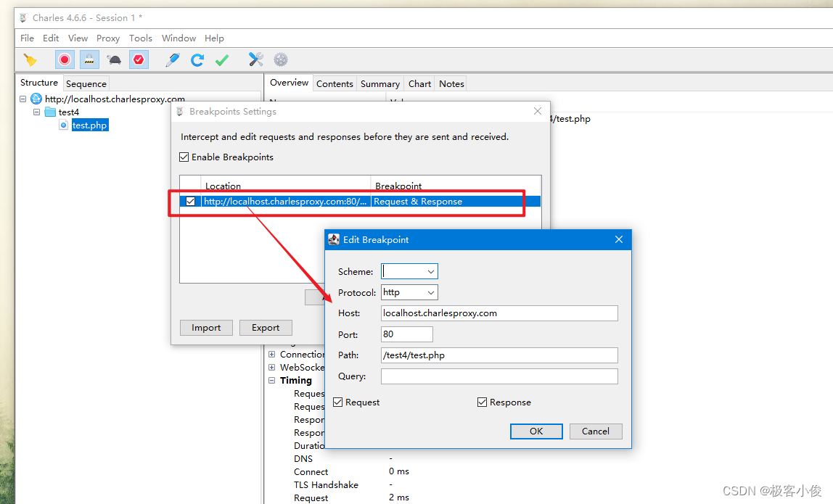Click into the Port input field
The width and height of the screenshot is (833, 504).
[x=407, y=334]
